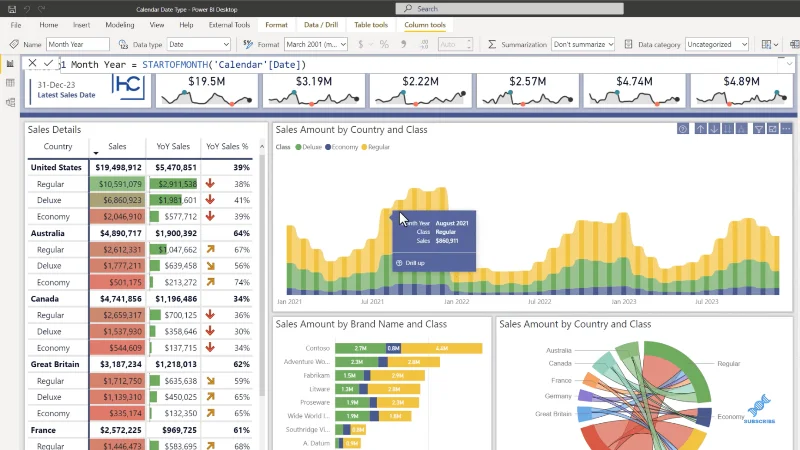Click the Save icon in title bar
This screenshot has width=800, height=450.
coord(12,9)
